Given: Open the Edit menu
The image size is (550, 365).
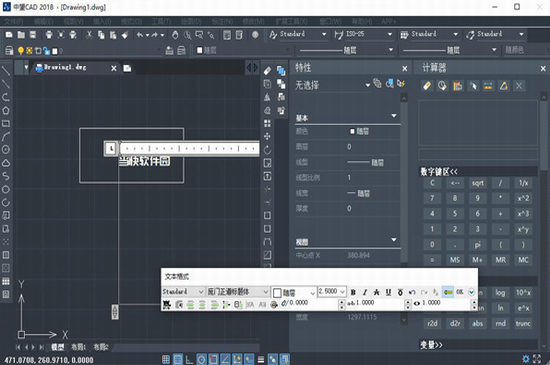Looking at the screenshot, I should pos(43,22).
